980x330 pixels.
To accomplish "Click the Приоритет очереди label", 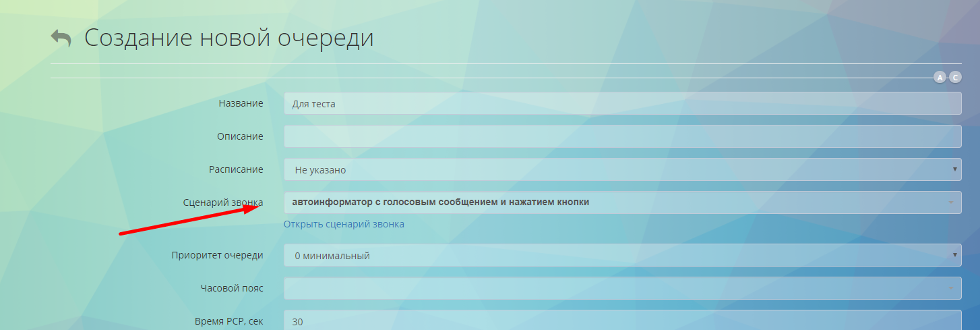I will [x=217, y=255].
